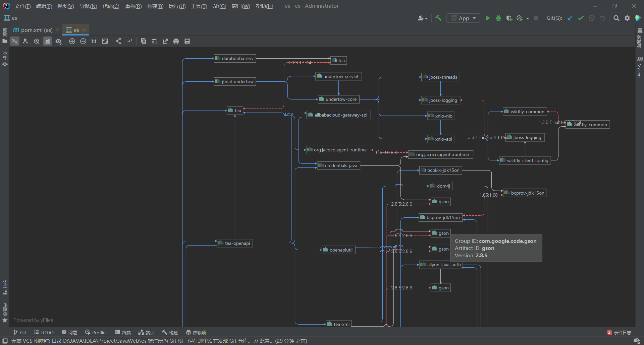Open the visibility eye dropdown in diagram toolbar
The height and width of the screenshot is (345, 644).
pyautogui.click(x=59, y=41)
